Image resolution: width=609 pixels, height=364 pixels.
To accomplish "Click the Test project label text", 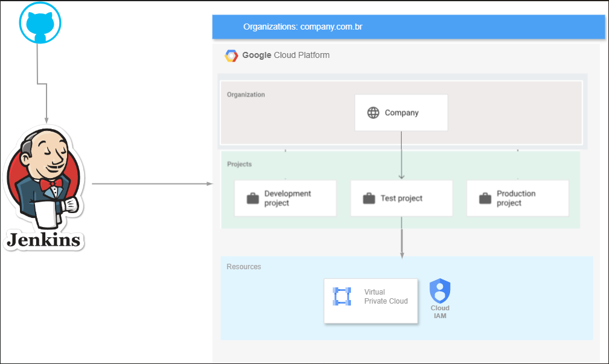I will 402,198.
